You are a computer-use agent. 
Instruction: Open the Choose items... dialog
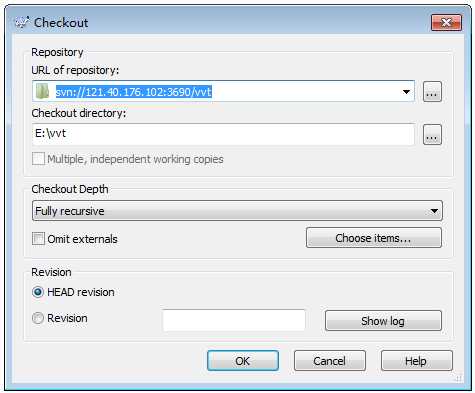(374, 238)
